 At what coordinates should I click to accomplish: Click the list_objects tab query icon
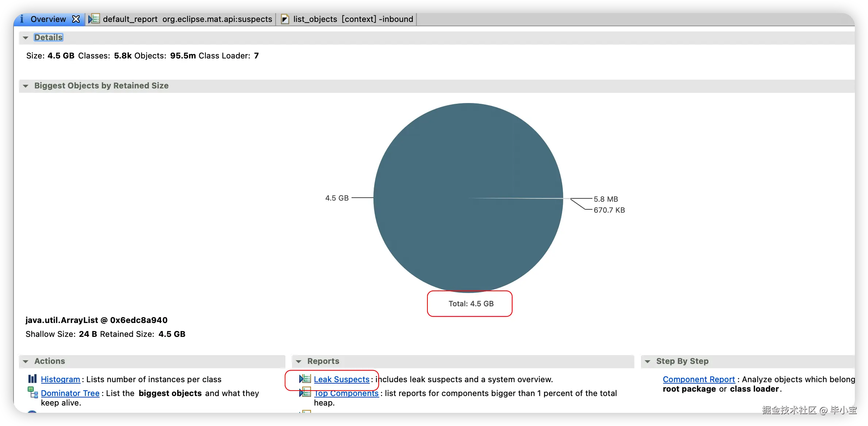[285, 19]
